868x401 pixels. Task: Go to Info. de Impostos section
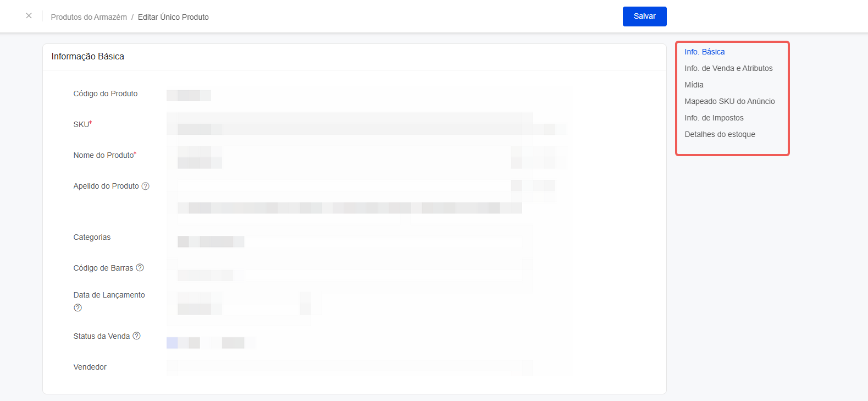point(714,118)
